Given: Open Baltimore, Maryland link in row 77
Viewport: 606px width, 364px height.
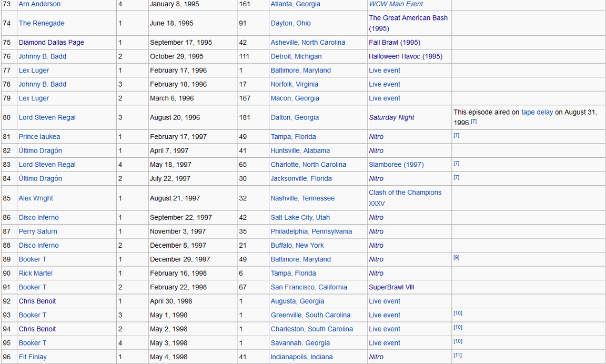Looking at the screenshot, I should (x=301, y=70).
